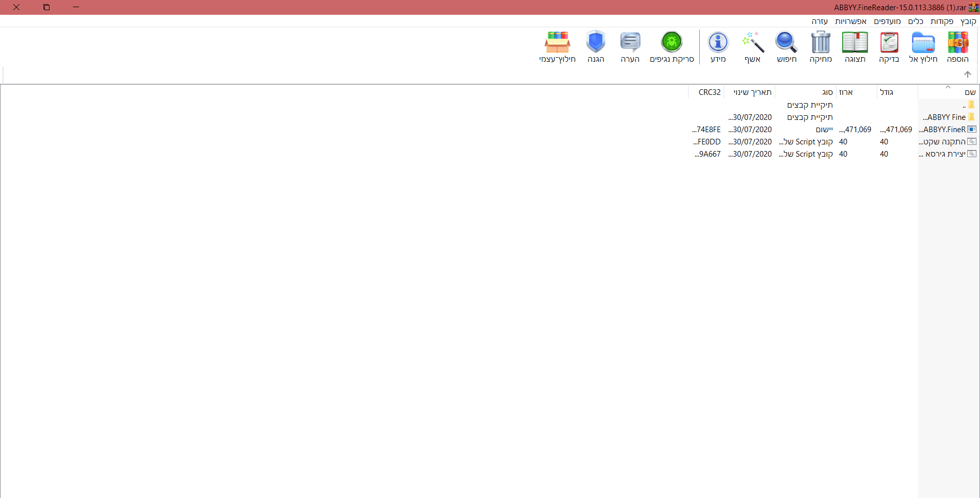Click the הגנה (Protect) shield icon

pos(596,47)
